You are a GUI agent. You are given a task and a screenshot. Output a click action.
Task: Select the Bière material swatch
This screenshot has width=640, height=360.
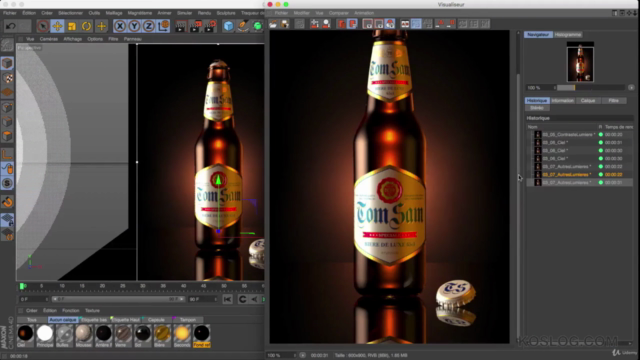[162, 336]
